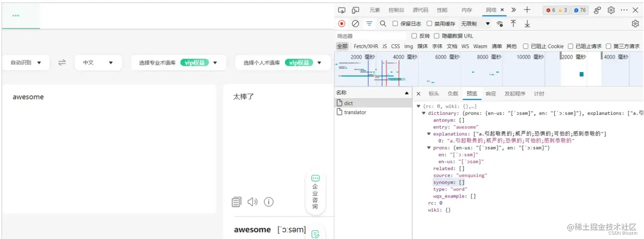Collapse the dictionary object node
Screen dimensions: 644x239
tap(424, 113)
